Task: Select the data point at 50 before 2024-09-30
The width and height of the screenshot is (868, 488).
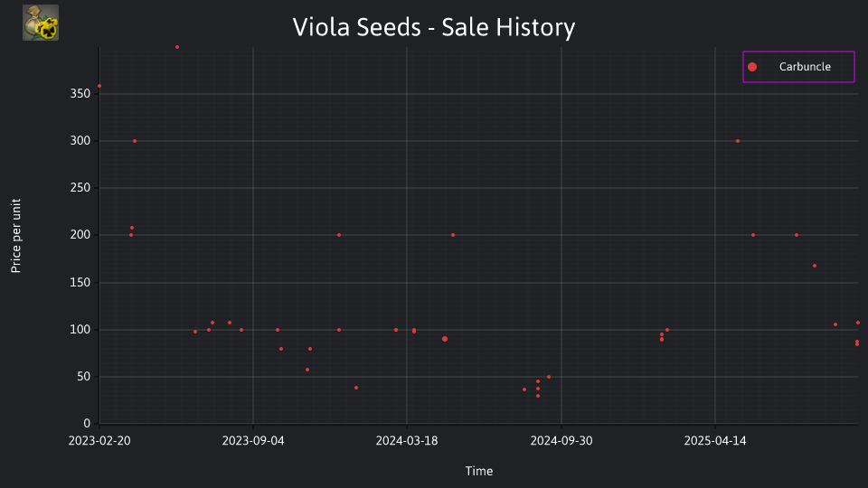Action: [x=549, y=377]
